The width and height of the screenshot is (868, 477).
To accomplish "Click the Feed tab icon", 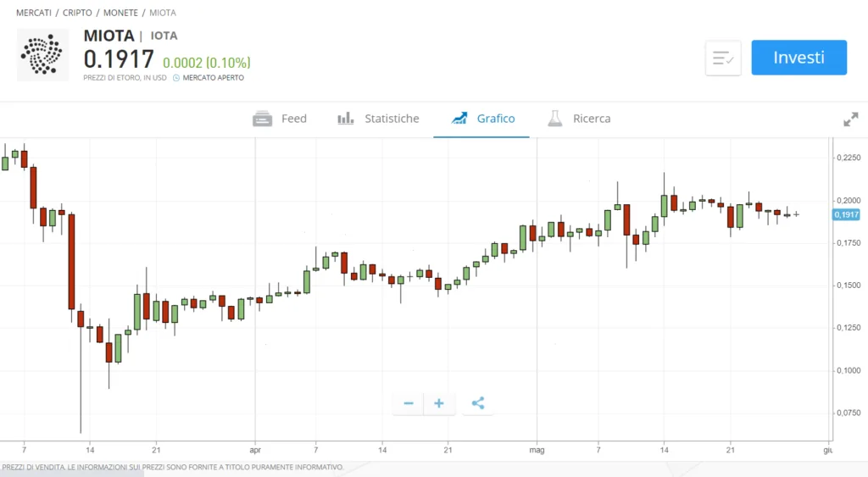I will pyautogui.click(x=263, y=119).
